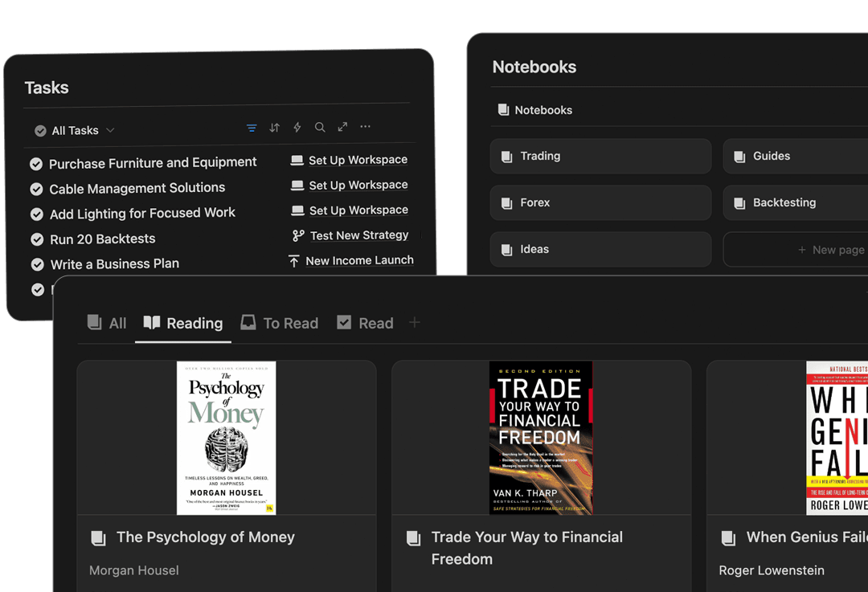
Task: Click The Psychology of Money card title
Action: tap(206, 537)
